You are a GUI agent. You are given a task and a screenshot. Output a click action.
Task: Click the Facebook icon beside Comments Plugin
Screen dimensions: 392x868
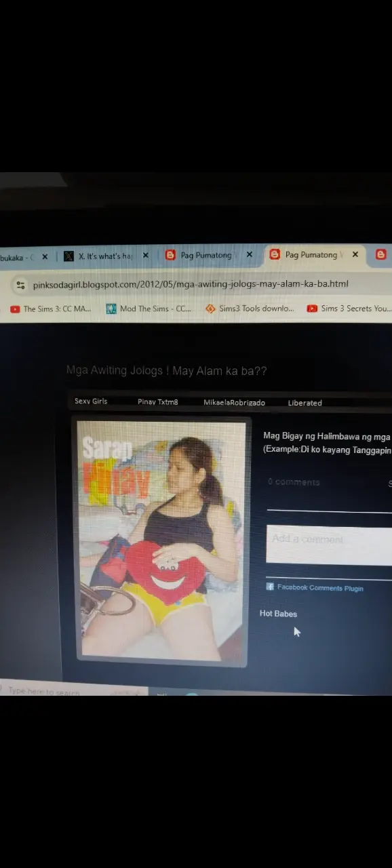coord(270,587)
